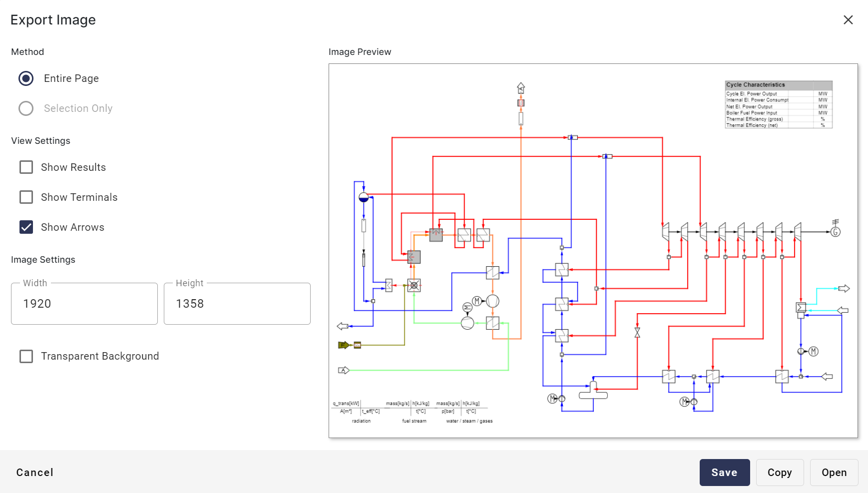
Task: Click the Width input field
Action: [84, 304]
